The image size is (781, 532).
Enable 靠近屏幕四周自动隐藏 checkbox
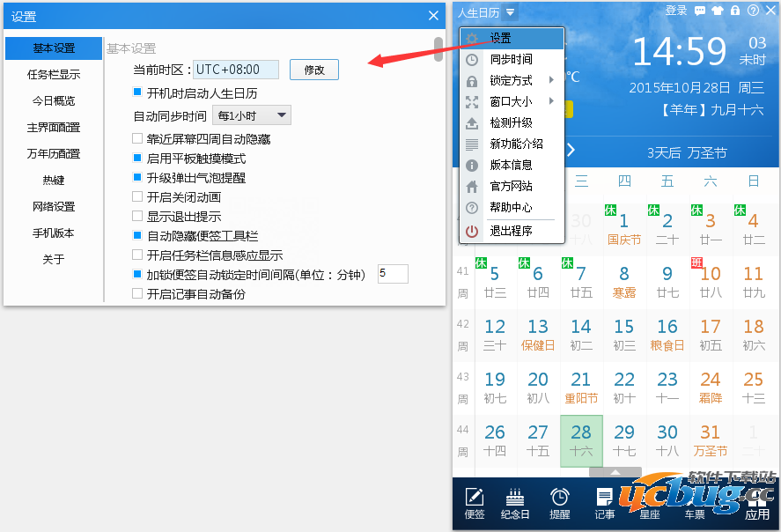[137, 138]
